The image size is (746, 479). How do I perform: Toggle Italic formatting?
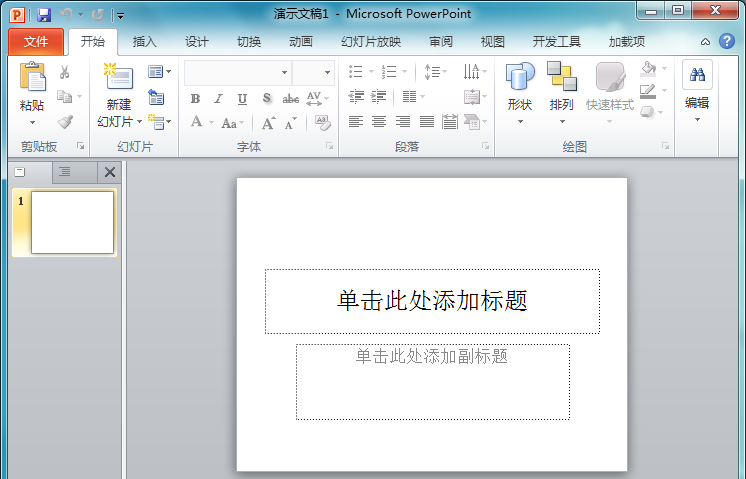pos(219,99)
